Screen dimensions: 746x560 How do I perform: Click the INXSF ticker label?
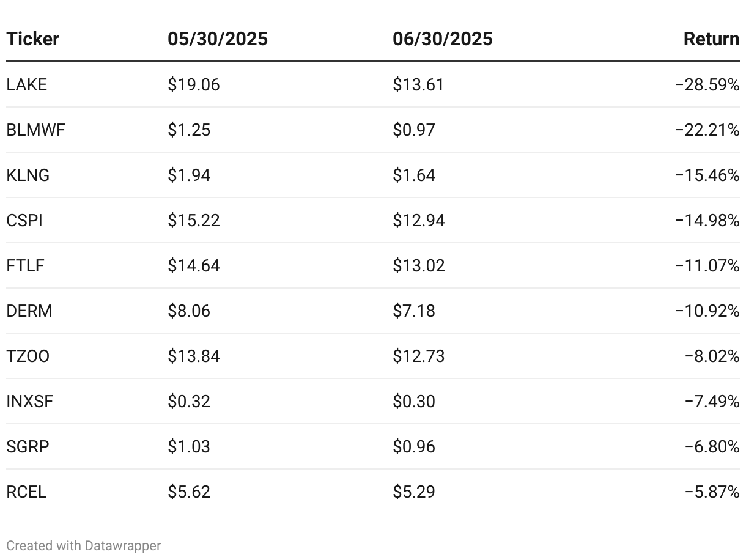(x=29, y=402)
